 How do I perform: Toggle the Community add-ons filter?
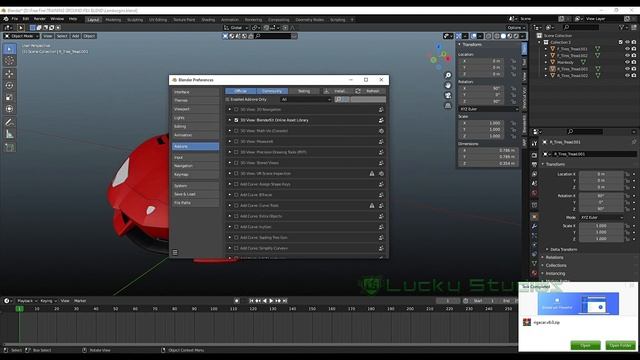tap(272, 91)
